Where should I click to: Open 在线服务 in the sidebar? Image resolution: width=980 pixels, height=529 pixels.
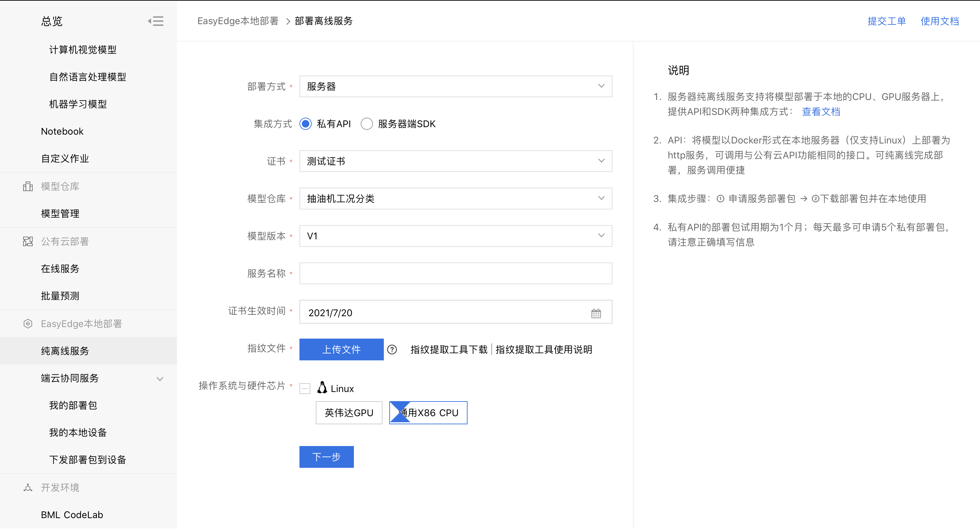[x=60, y=269]
